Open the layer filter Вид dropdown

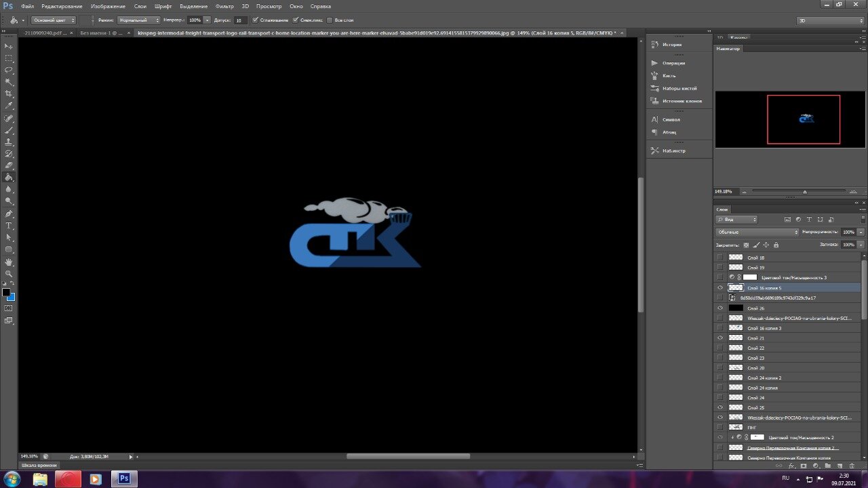(737, 220)
